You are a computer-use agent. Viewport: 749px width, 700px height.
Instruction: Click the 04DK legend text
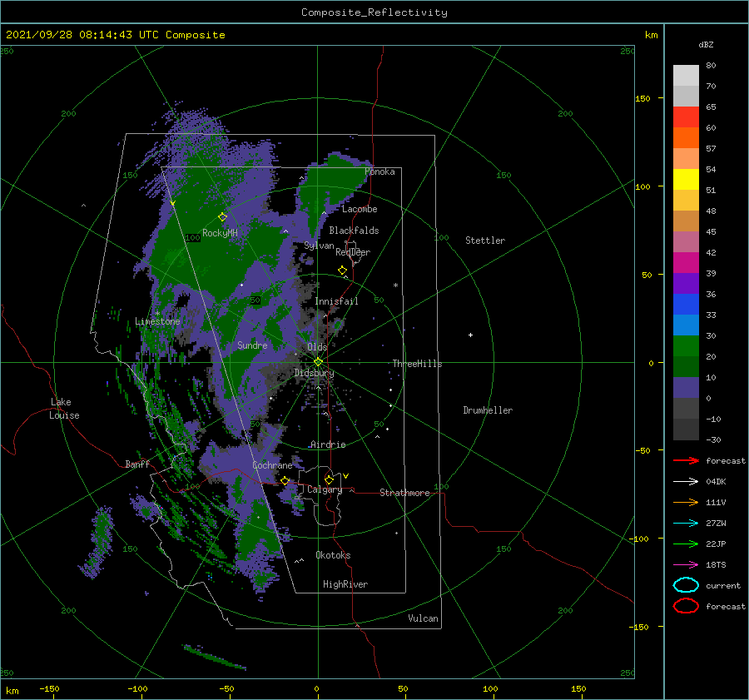click(x=716, y=482)
